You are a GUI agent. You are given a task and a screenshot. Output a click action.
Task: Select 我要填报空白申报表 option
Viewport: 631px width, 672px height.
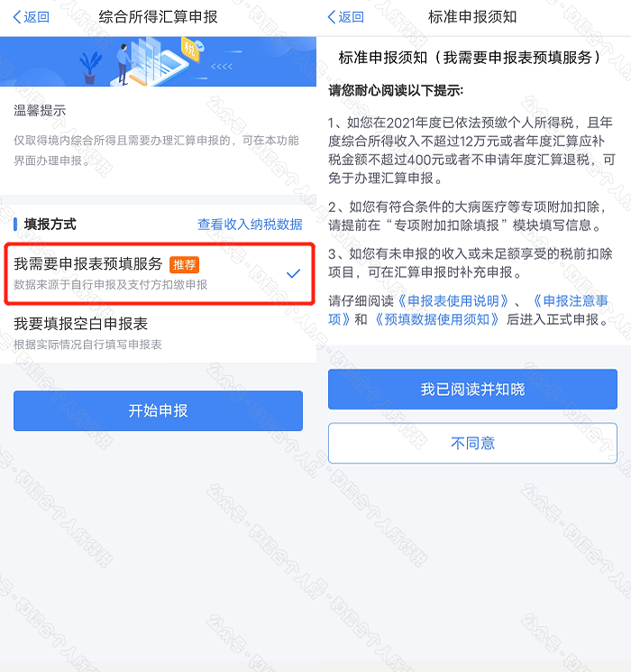tap(158, 334)
